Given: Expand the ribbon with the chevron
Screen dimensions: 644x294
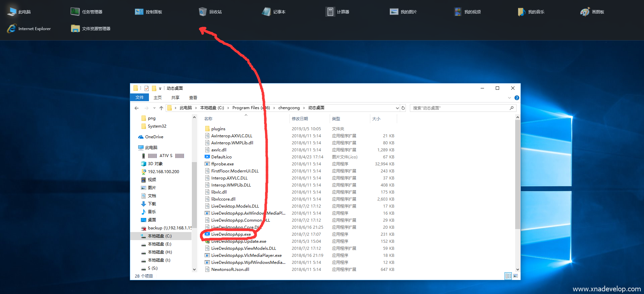Looking at the screenshot, I should point(509,98).
